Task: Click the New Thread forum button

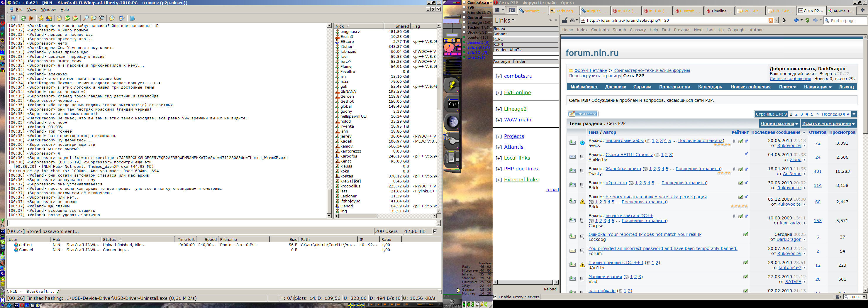Action: pyautogui.click(x=583, y=114)
